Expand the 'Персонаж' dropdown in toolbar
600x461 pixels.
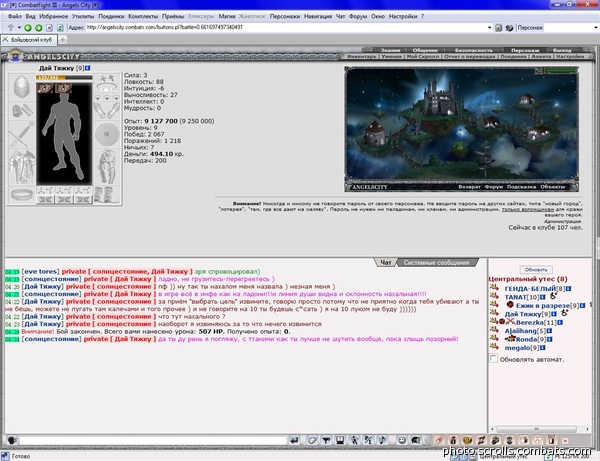(x=595, y=28)
